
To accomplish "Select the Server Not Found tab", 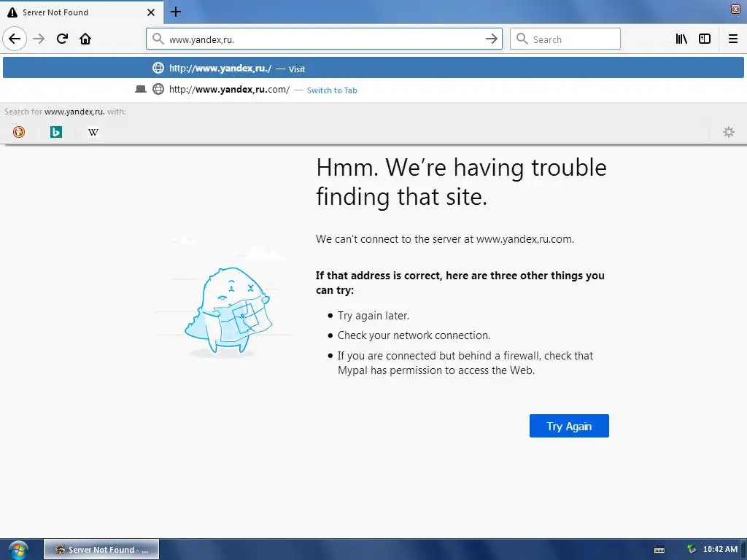I will (x=82, y=12).
